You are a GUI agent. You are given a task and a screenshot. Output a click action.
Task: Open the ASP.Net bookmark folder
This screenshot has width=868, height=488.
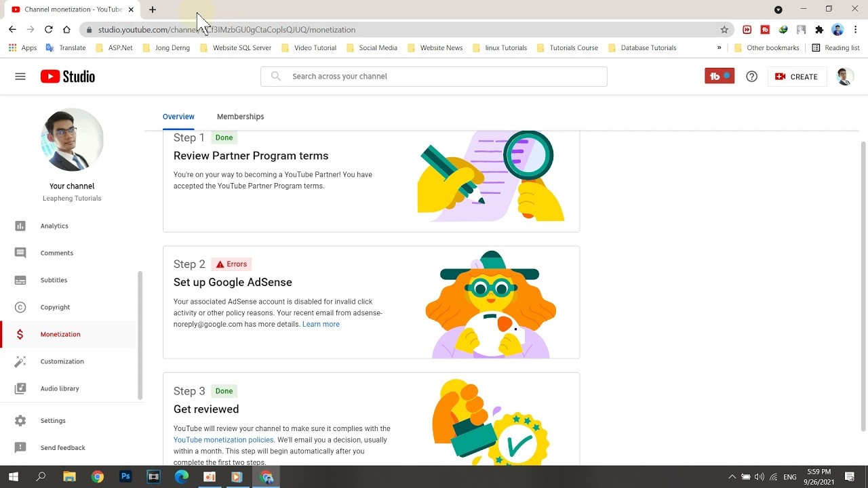coord(114,48)
